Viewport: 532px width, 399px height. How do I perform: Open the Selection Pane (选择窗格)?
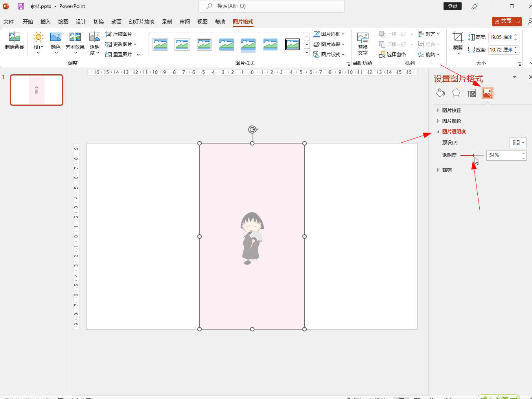pos(392,55)
